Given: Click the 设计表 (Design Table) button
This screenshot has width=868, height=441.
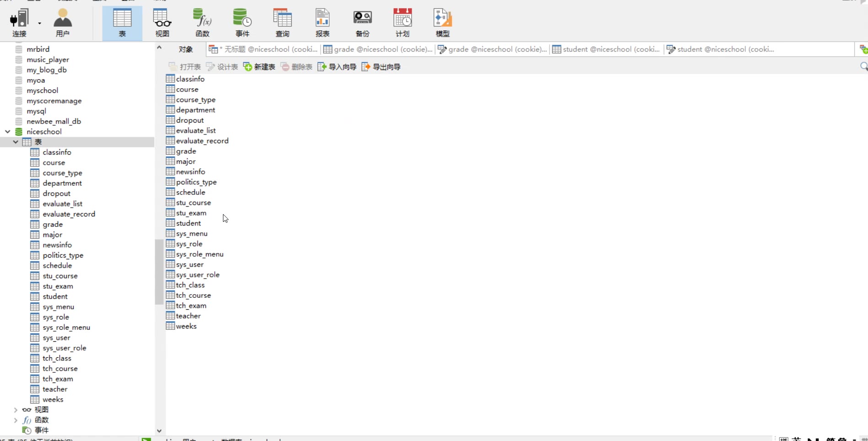Looking at the screenshot, I should (x=222, y=67).
